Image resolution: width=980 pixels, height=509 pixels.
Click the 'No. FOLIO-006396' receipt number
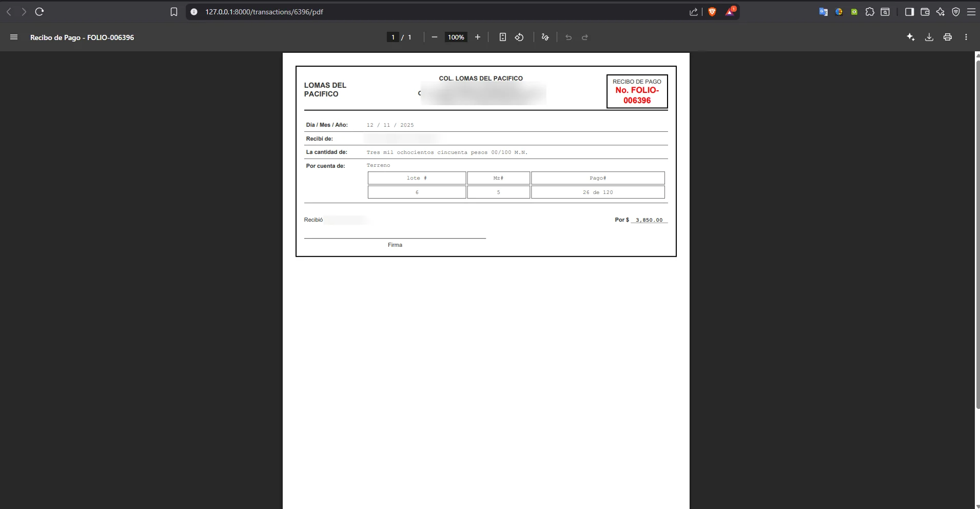[637, 95]
